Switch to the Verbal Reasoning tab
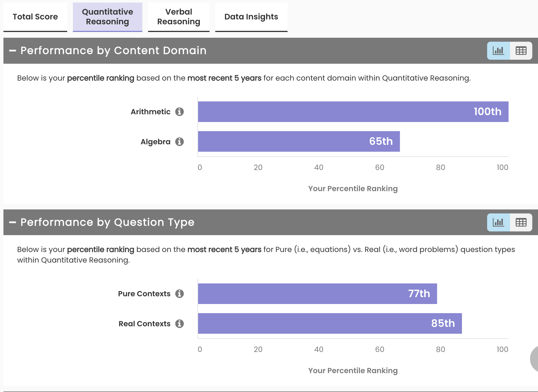The image size is (538, 392). 179,17
